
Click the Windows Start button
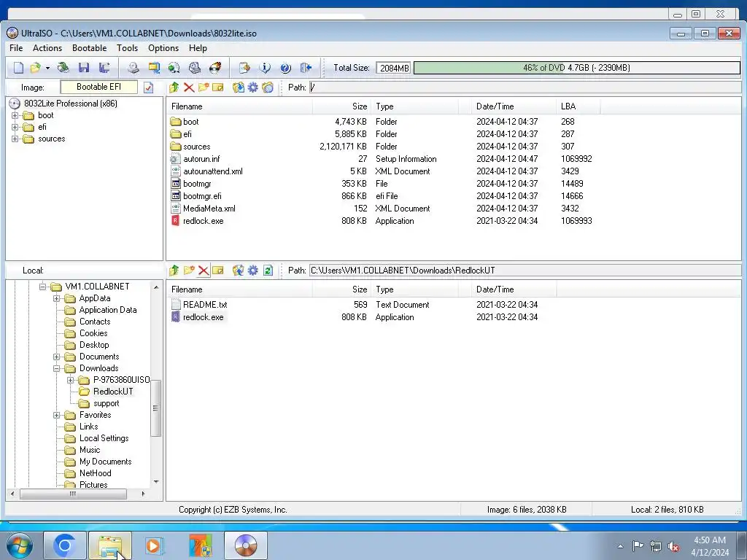[19, 545]
